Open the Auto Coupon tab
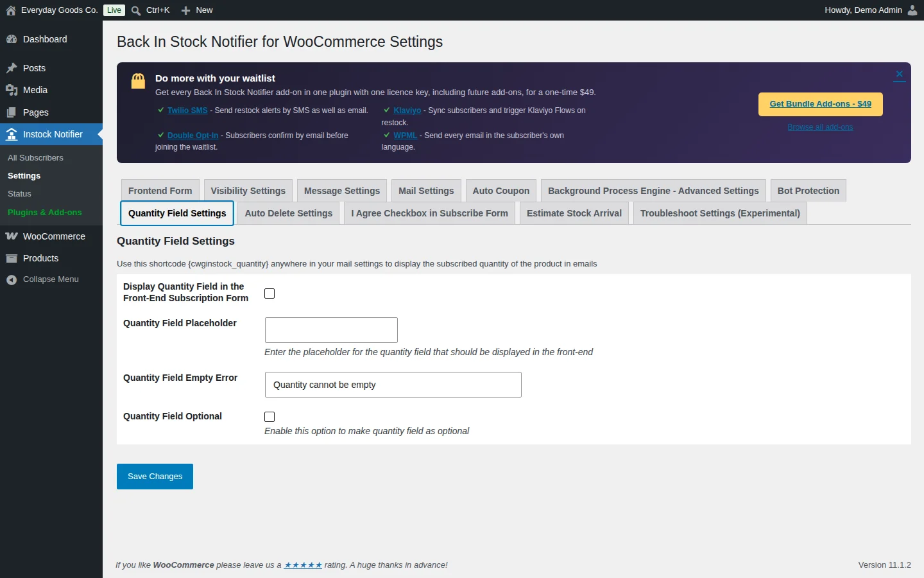The width and height of the screenshot is (924, 578). point(501,191)
